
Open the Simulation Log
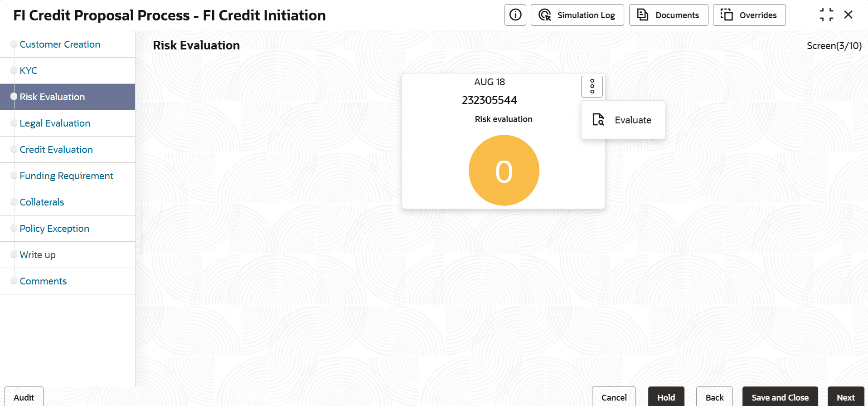point(577,15)
